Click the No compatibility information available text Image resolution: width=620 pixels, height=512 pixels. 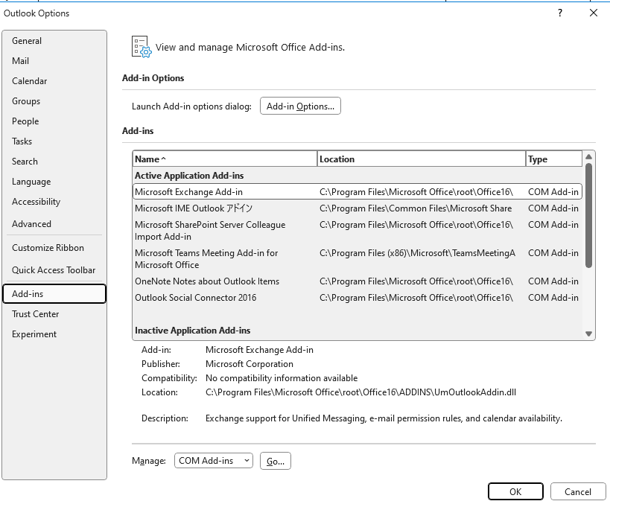282,378
